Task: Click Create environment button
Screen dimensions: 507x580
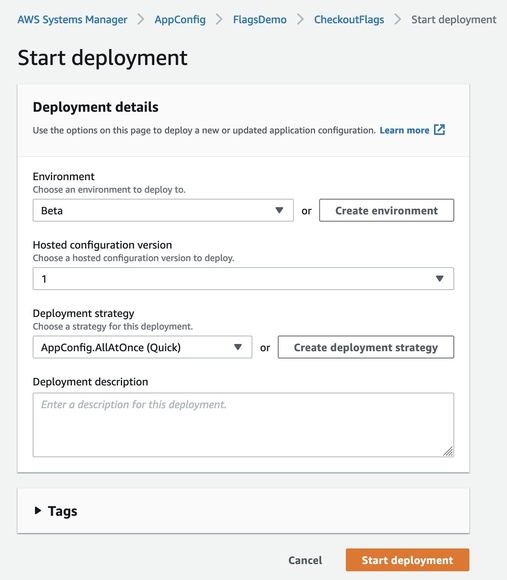Action: (386, 210)
